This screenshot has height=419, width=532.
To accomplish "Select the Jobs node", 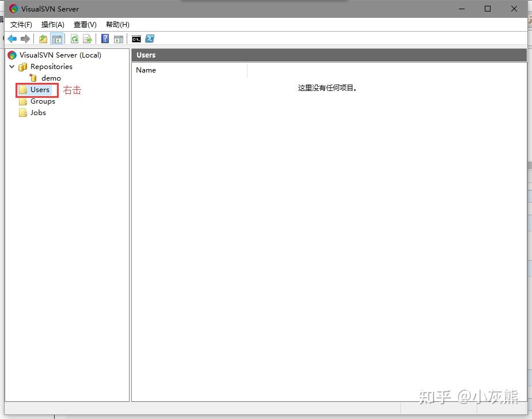I will coord(38,113).
